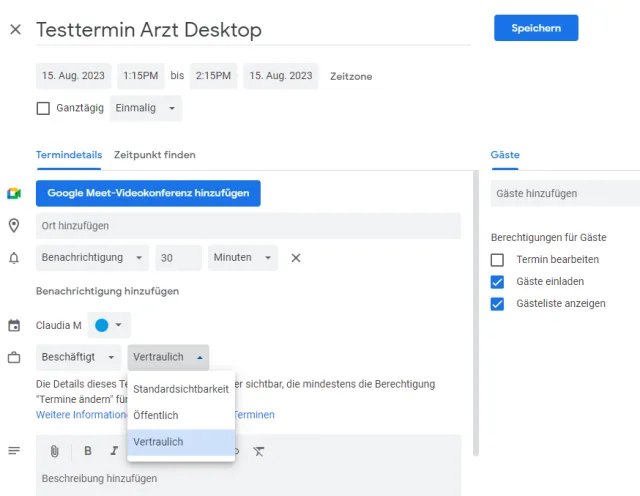Image resolution: width=640 pixels, height=496 pixels.
Task: Enable the Ganztägig checkbox
Action: pos(43,108)
